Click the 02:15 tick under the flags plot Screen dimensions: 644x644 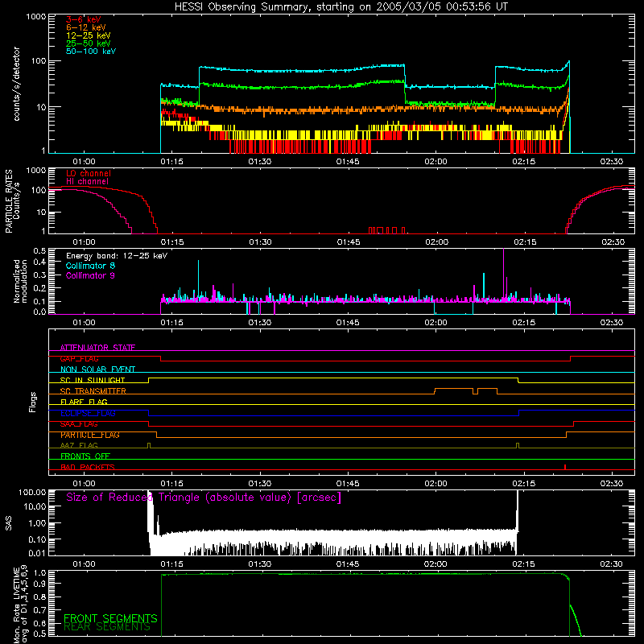point(524,484)
